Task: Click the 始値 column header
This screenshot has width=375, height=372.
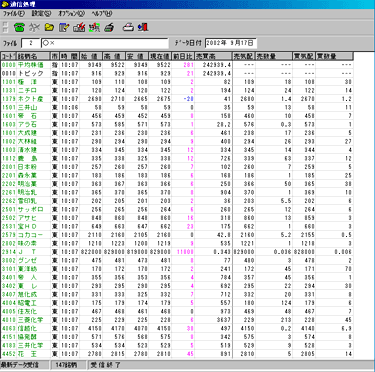Action: (91, 56)
